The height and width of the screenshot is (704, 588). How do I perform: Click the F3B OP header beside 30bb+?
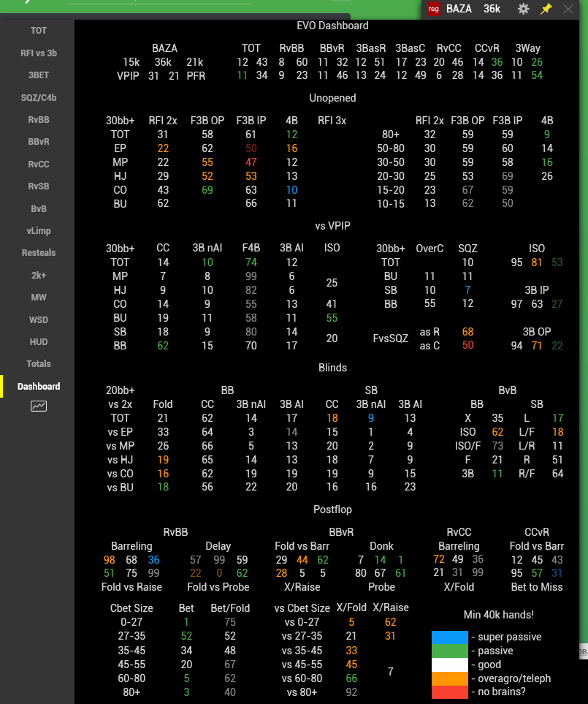pyautogui.click(x=207, y=121)
